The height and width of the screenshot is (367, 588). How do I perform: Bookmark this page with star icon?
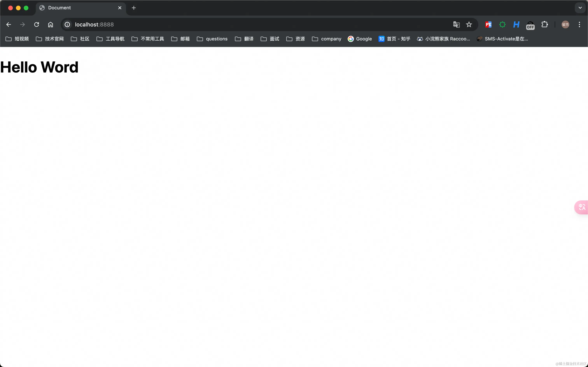click(469, 24)
